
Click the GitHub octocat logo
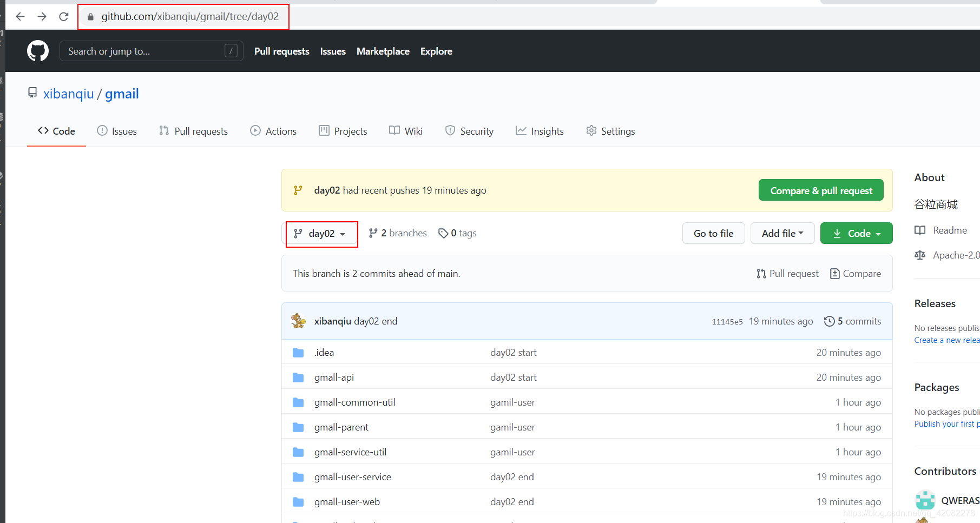click(38, 51)
